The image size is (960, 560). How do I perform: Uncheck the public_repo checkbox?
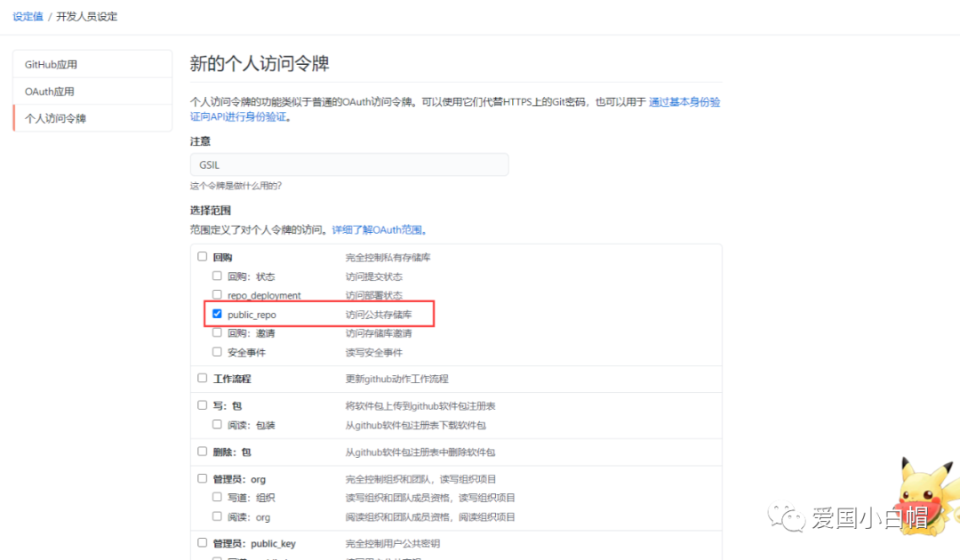[x=218, y=314]
